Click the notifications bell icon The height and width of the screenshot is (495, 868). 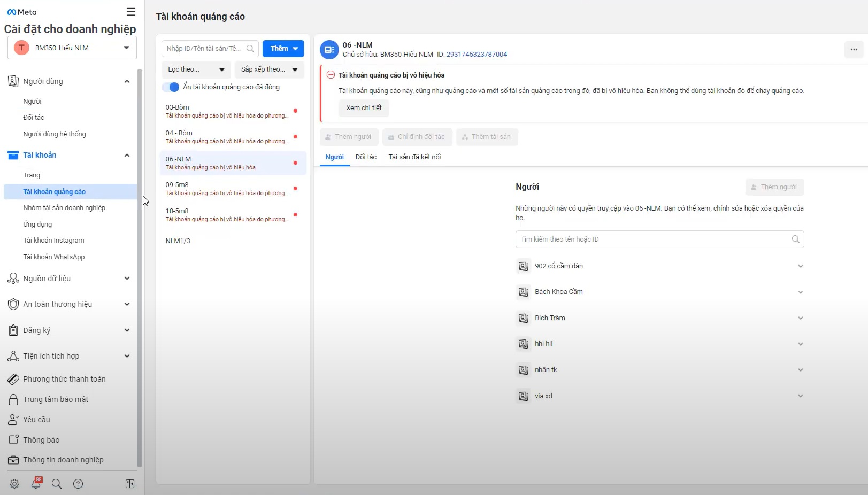(x=36, y=484)
